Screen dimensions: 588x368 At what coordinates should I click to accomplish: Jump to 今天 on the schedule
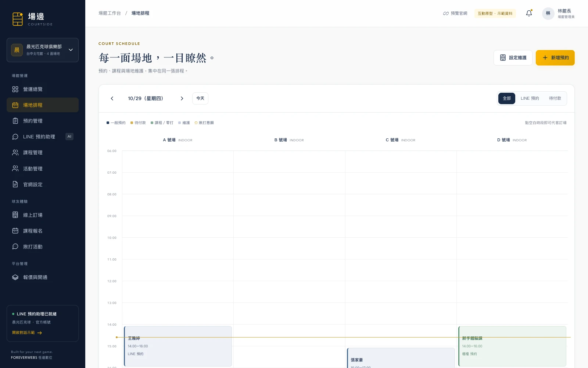(x=200, y=98)
